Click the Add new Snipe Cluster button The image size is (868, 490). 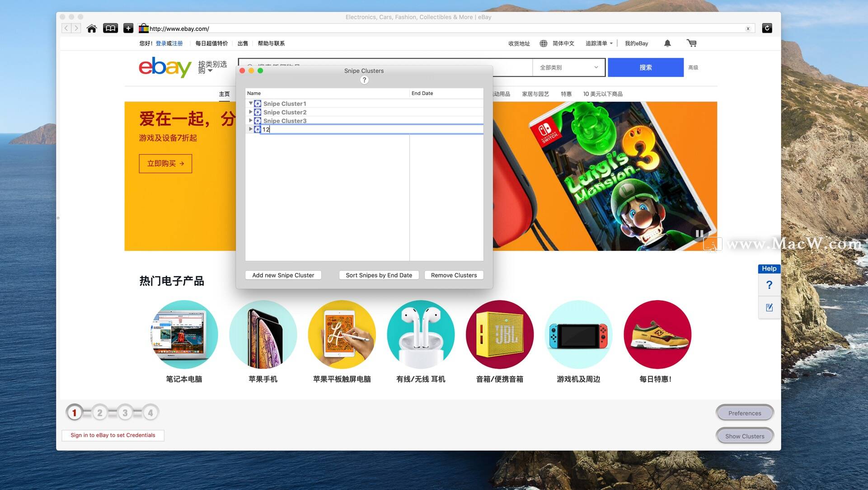tap(283, 275)
